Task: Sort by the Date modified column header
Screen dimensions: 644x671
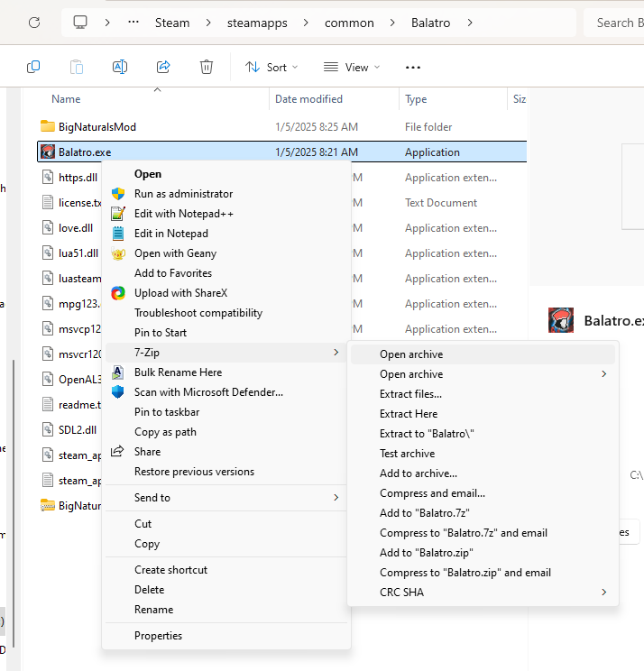Action: point(308,99)
